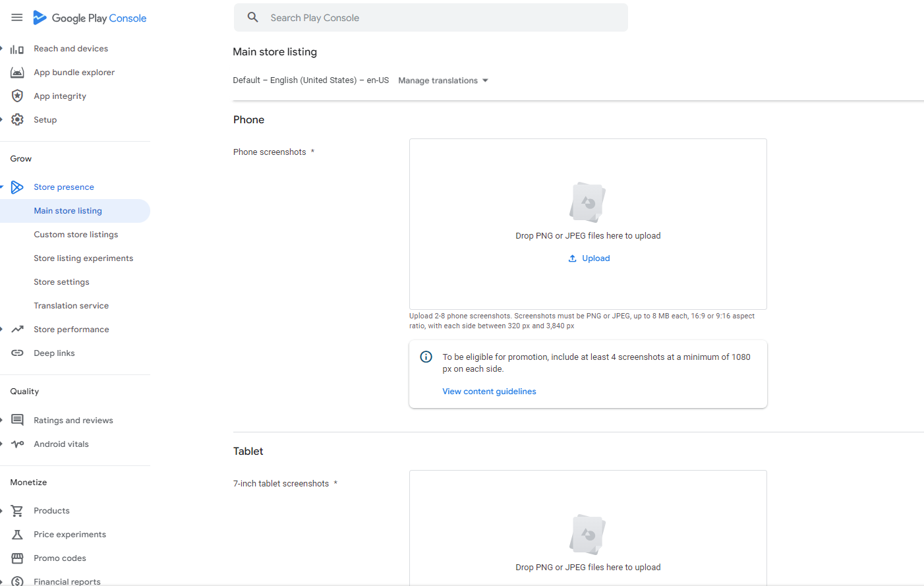Open Deep links via its link icon
The width and height of the screenshot is (924, 586).
coord(16,353)
